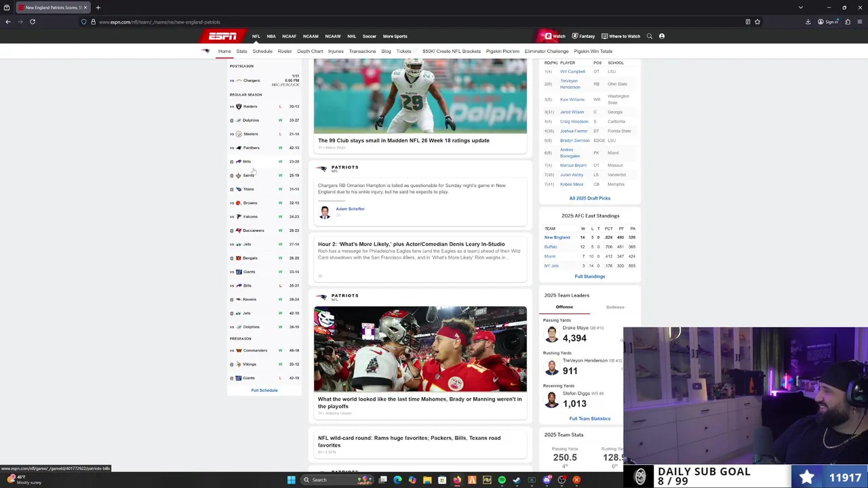868x488 pixels.
Task: Open the browser extensions icon
Action: [848, 22]
